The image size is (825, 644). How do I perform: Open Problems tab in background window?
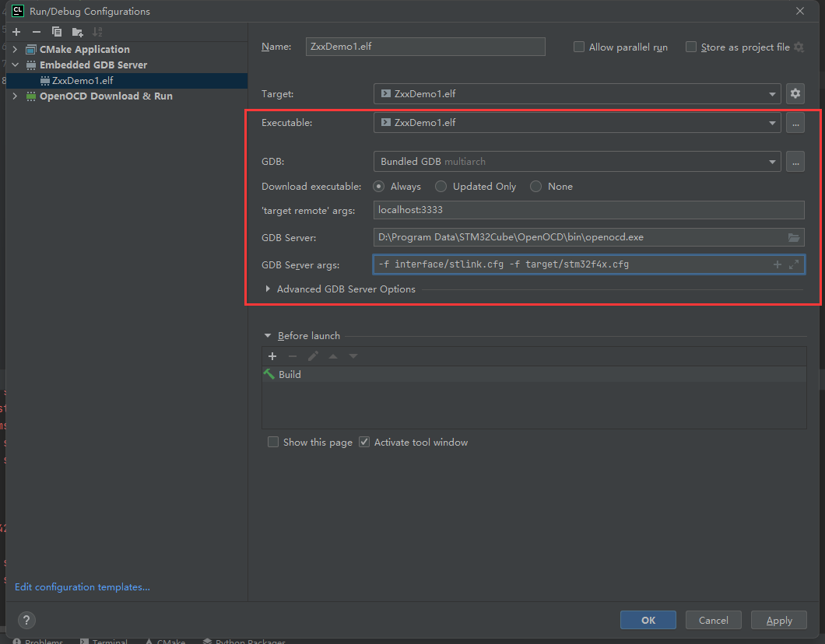click(x=38, y=641)
